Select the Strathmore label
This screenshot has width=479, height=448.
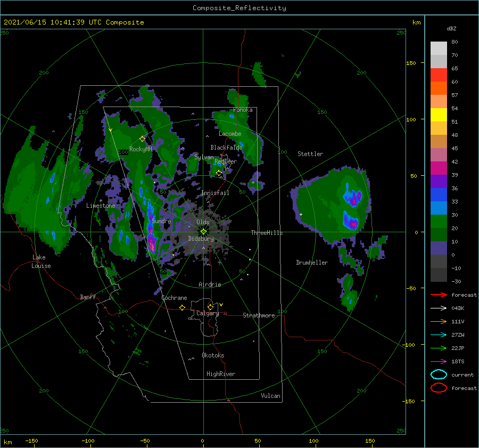(x=259, y=315)
